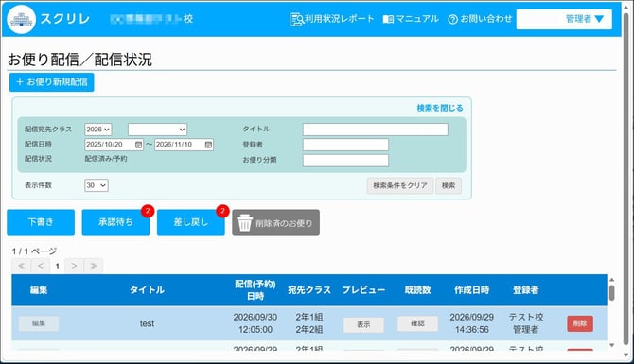The width and height of the screenshot is (634, 364).
Task: Expand the 管理者 user menu
Action: [x=564, y=19]
